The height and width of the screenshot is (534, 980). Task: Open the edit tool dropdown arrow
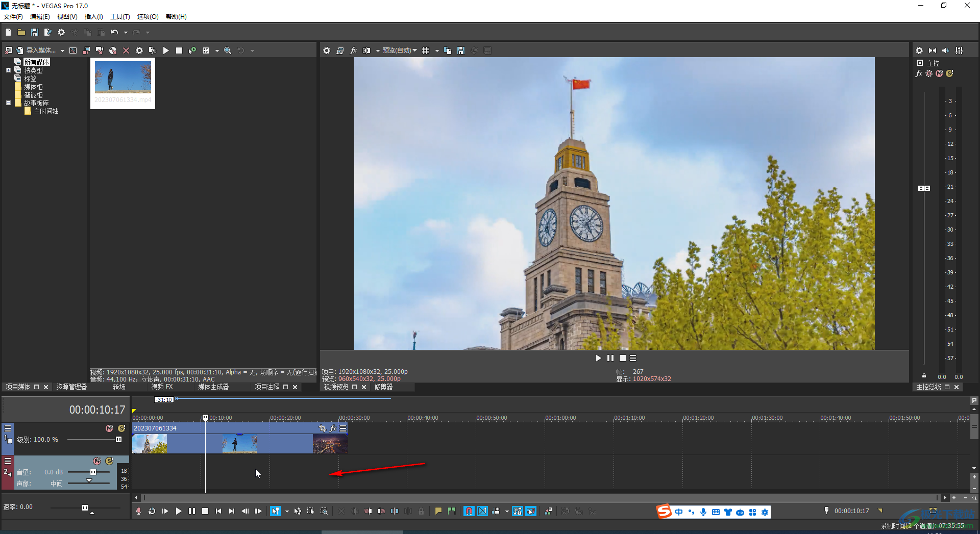[x=287, y=511]
